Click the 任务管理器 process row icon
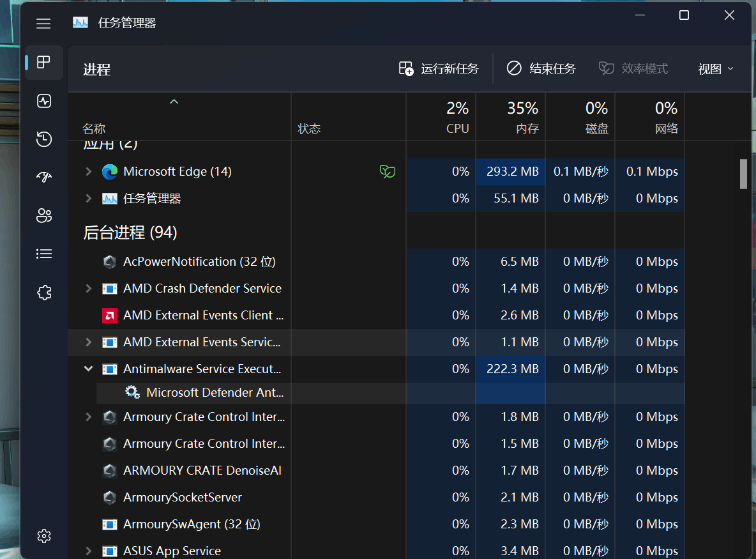Screen dimensions: 756x559 click(110, 199)
